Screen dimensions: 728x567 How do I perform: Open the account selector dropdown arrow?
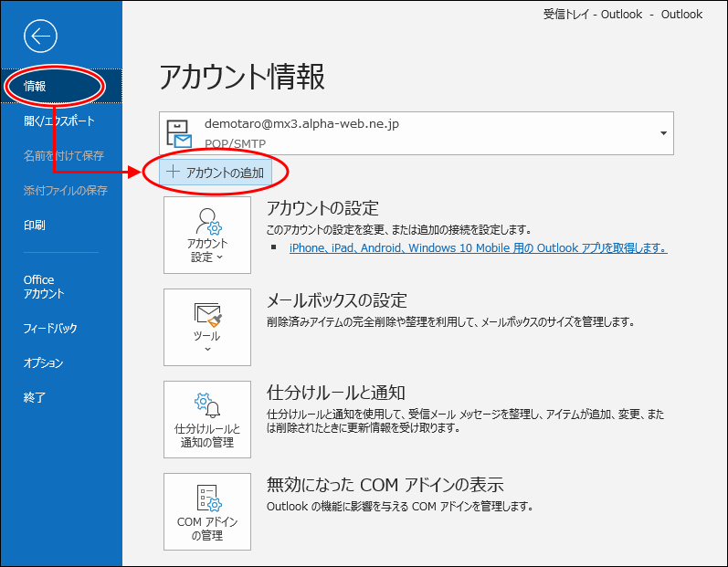click(663, 133)
